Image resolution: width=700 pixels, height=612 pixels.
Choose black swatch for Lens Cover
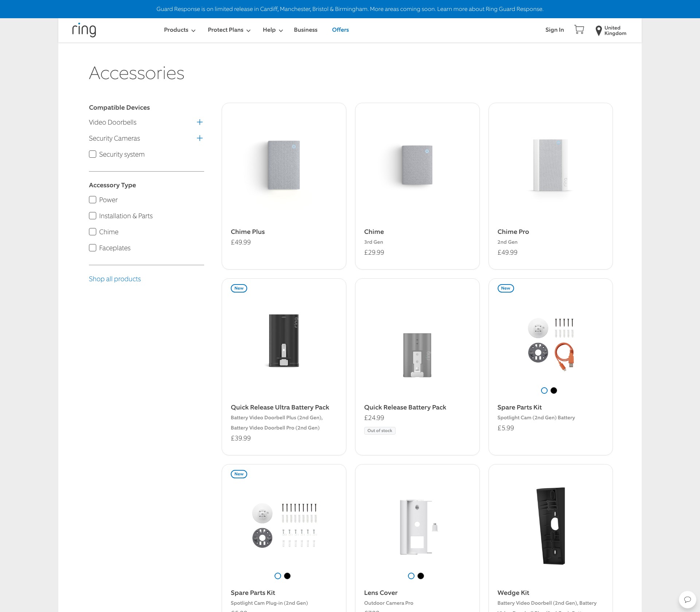click(421, 576)
